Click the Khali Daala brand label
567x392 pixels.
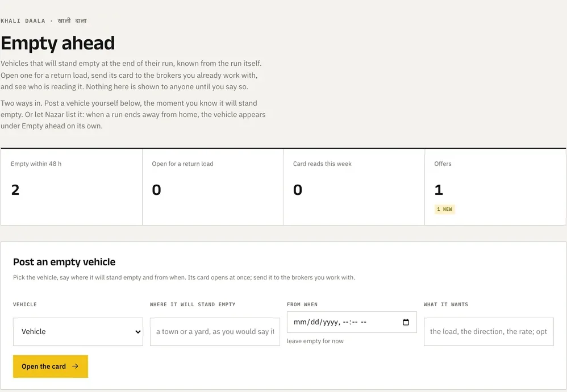click(x=44, y=20)
